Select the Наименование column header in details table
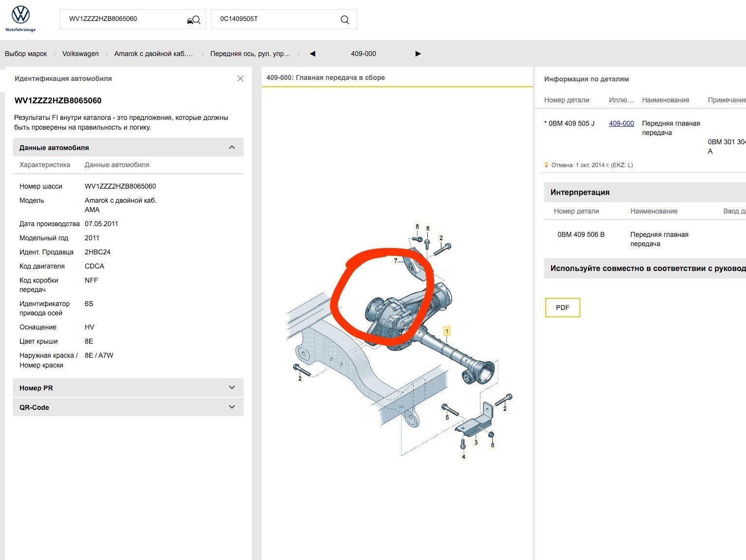Viewport: 746px width, 560px height. (666, 100)
